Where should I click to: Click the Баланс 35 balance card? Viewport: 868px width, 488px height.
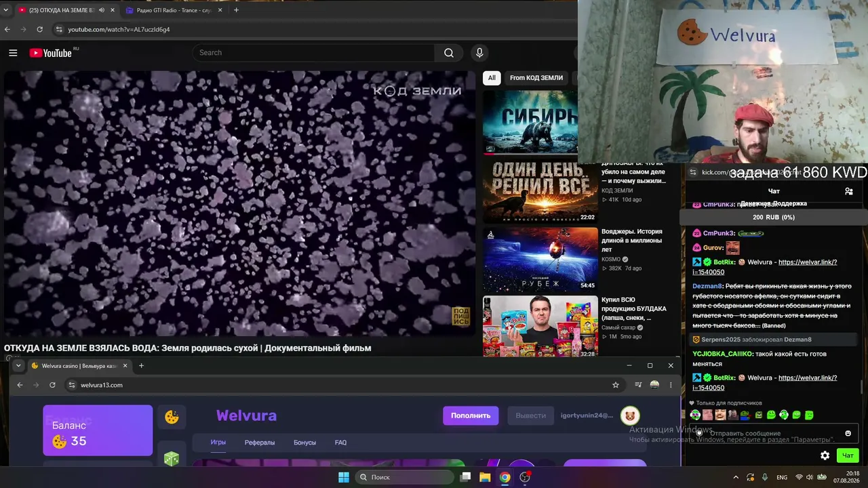pyautogui.click(x=98, y=430)
